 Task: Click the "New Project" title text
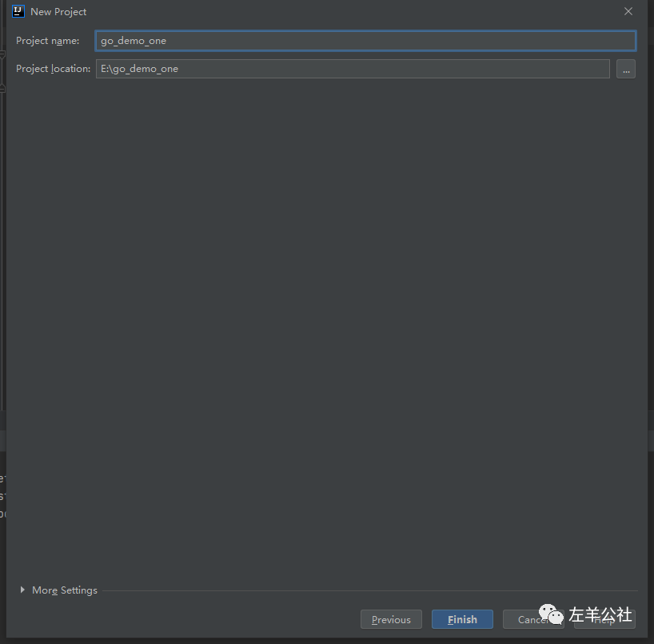coord(60,11)
